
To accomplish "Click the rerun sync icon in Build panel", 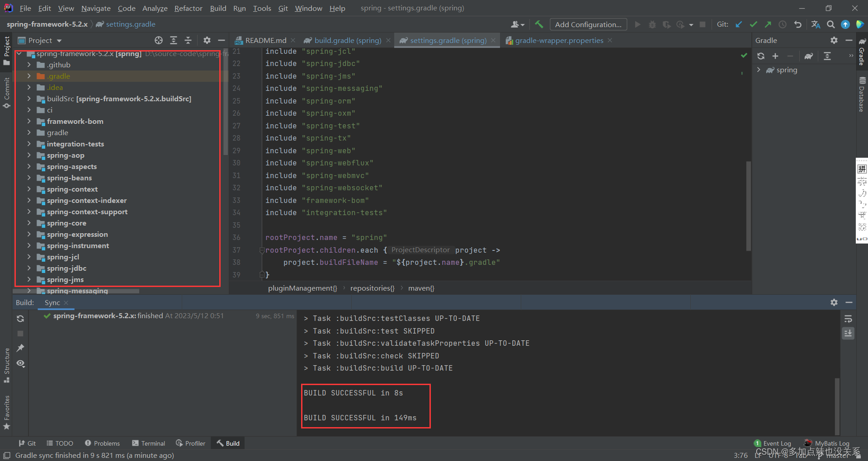I will 20,319.
